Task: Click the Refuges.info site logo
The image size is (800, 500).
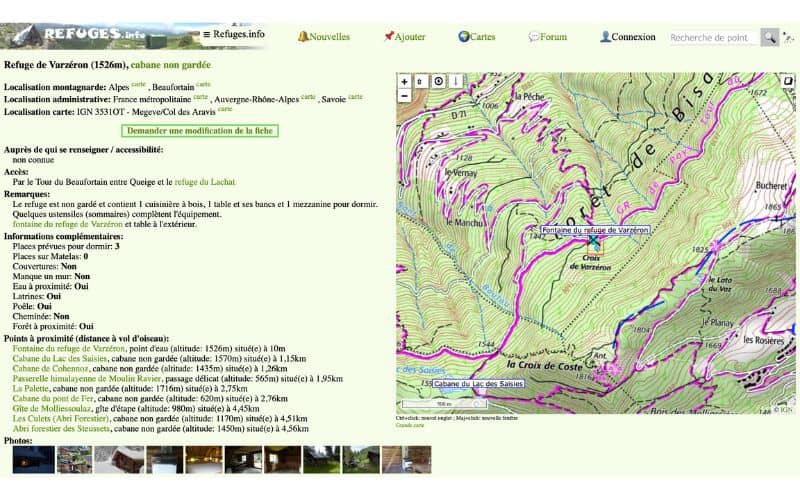Action: [80, 35]
